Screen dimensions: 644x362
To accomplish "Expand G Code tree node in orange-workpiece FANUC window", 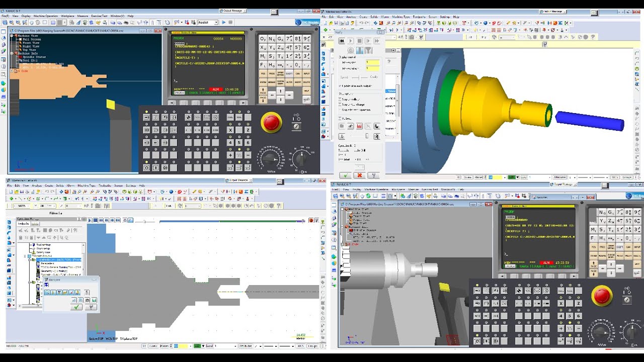I will [x=12, y=71].
